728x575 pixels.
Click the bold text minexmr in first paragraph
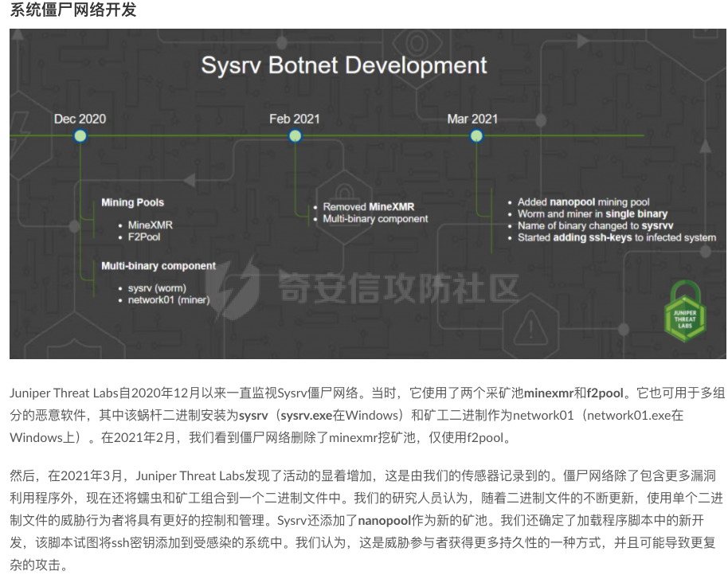[549, 393]
